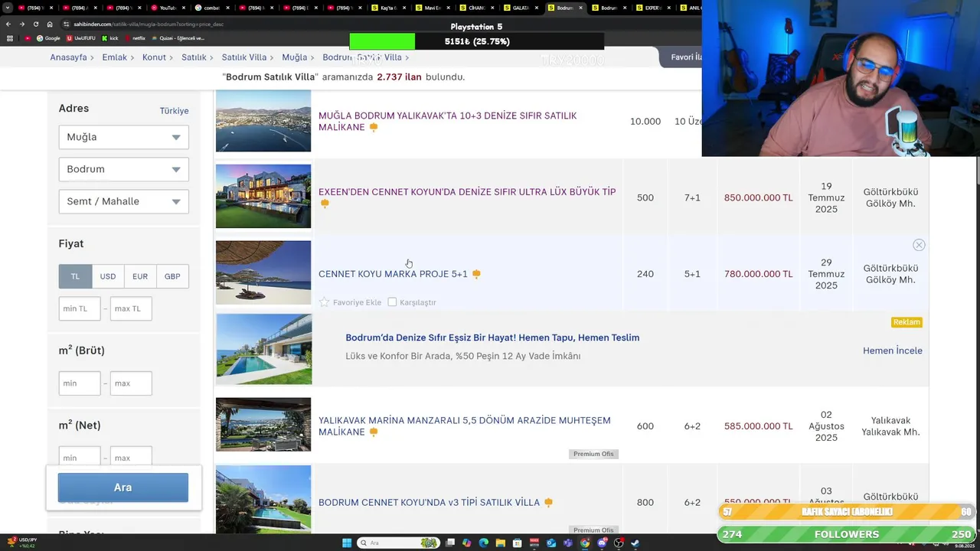Open the netflix bookmark
Image resolution: width=980 pixels, height=551 pixels.
point(135,38)
